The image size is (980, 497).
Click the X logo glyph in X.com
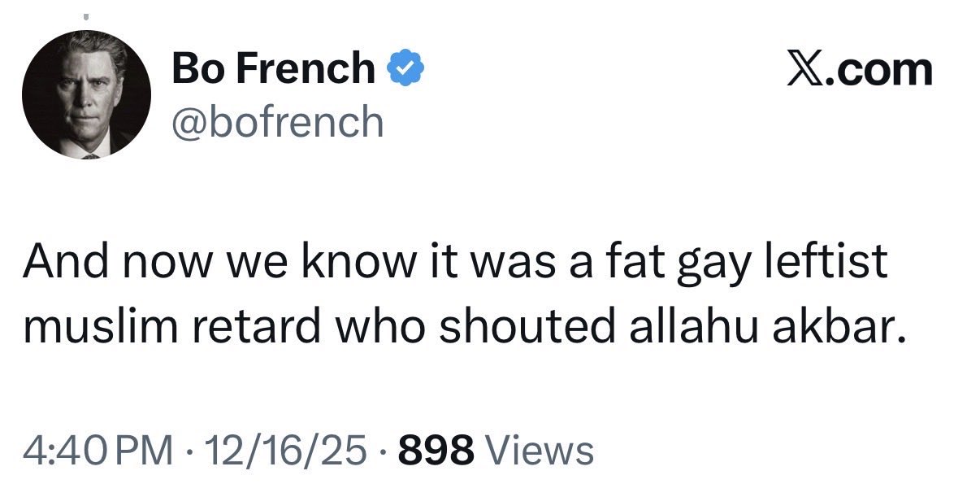[x=807, y=69]
